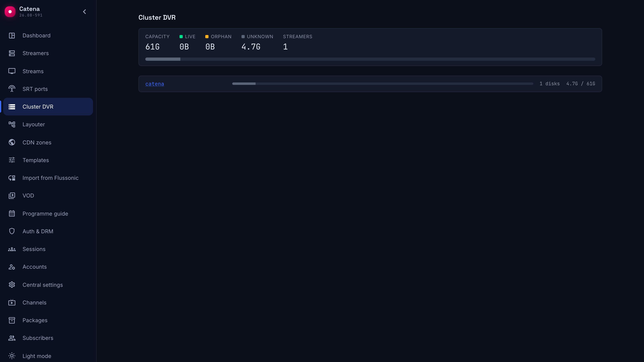Click the CAPACITY value 61G
Viewport: 644px width, 362px height.
point(152,47)
